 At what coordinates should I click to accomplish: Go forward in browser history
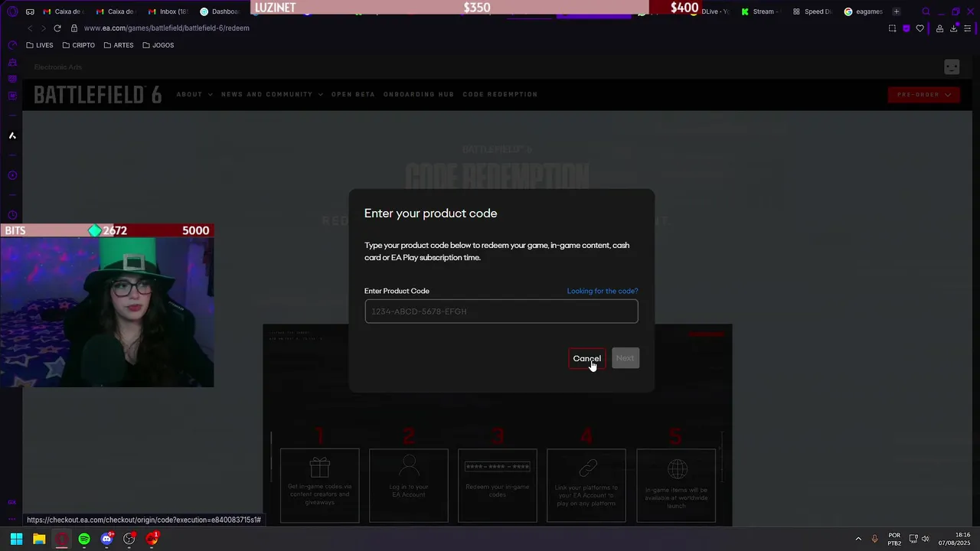pyautogui.click(x=43, y=28)
